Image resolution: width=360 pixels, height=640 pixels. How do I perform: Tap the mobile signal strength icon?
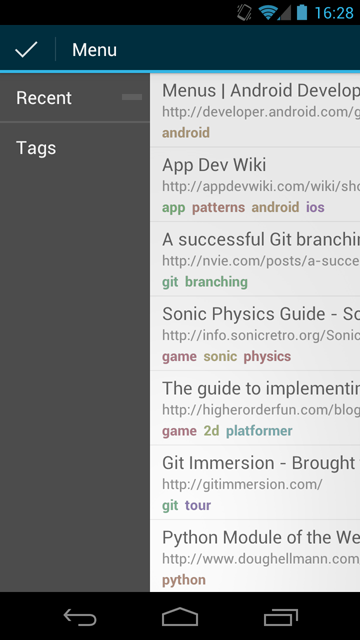(x=285, y=13)
